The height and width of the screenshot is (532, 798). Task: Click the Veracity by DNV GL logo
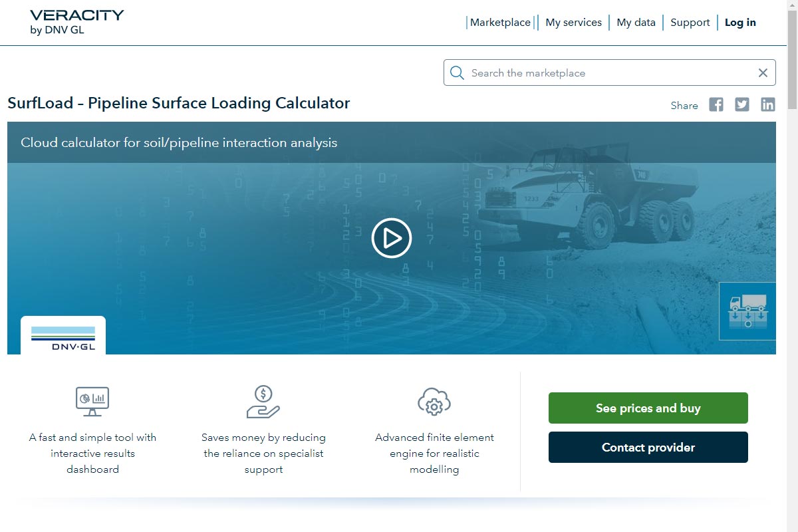[x=76, y=22]
